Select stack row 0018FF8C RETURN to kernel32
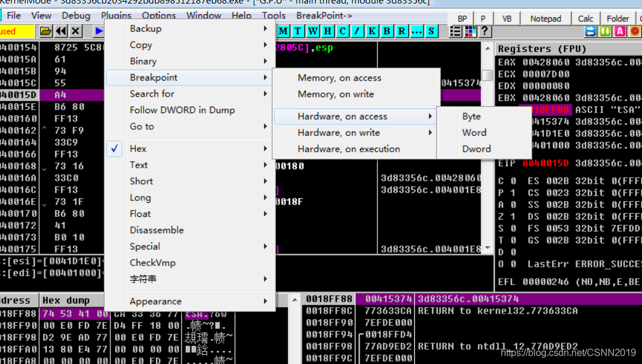 (x=472, y=311)
